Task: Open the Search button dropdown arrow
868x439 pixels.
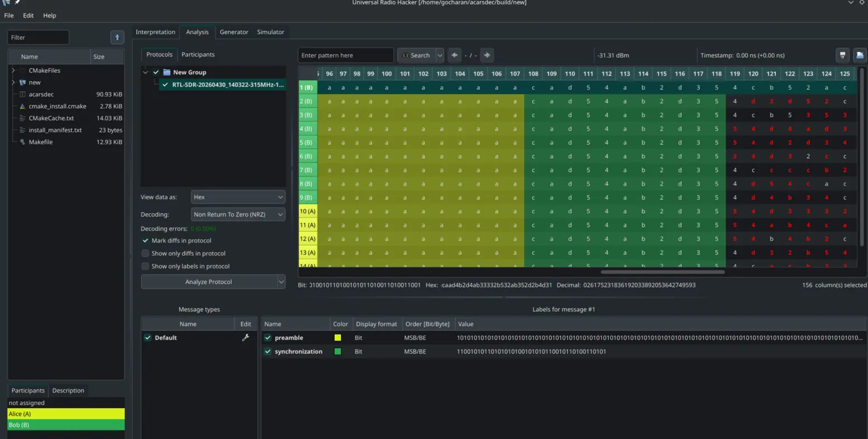Action: coord(440,55)
